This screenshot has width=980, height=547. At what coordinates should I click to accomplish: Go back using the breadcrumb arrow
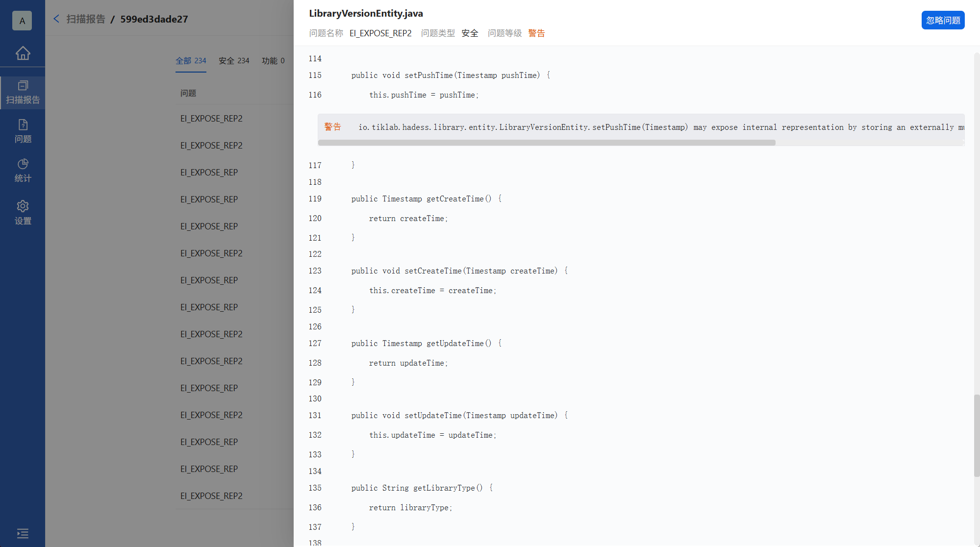pyautogui.click(x=56, y=19)
